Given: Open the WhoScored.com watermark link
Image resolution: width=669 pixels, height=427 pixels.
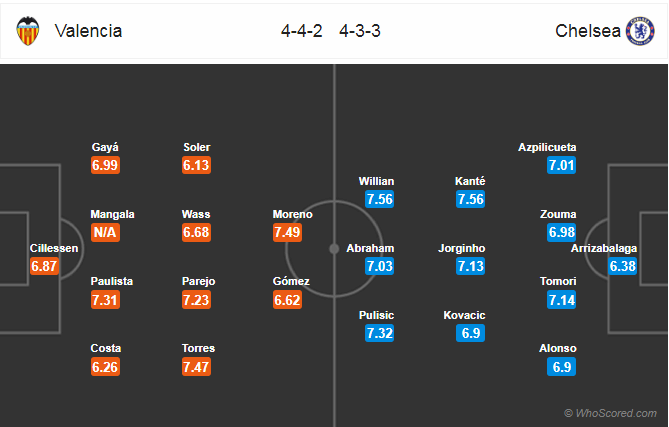Looking at the screenshot, I should (x=610, y=413).
